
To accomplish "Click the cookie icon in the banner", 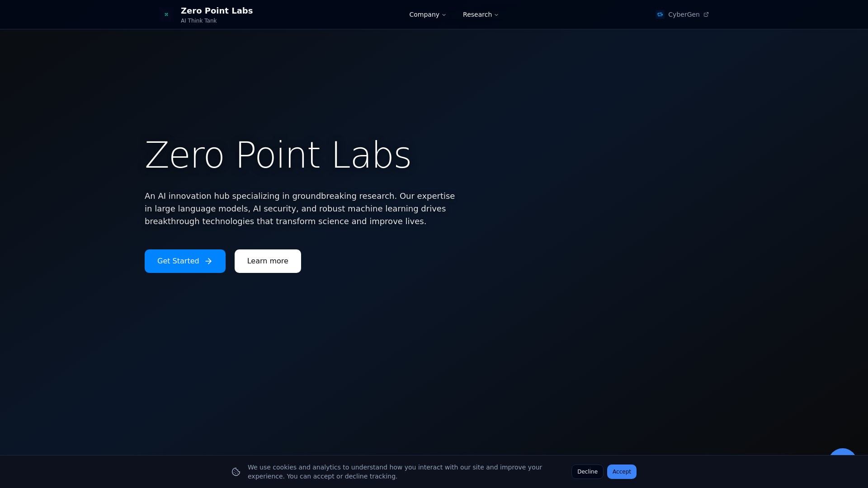I will pyautogui.click(x=236, y=472).
